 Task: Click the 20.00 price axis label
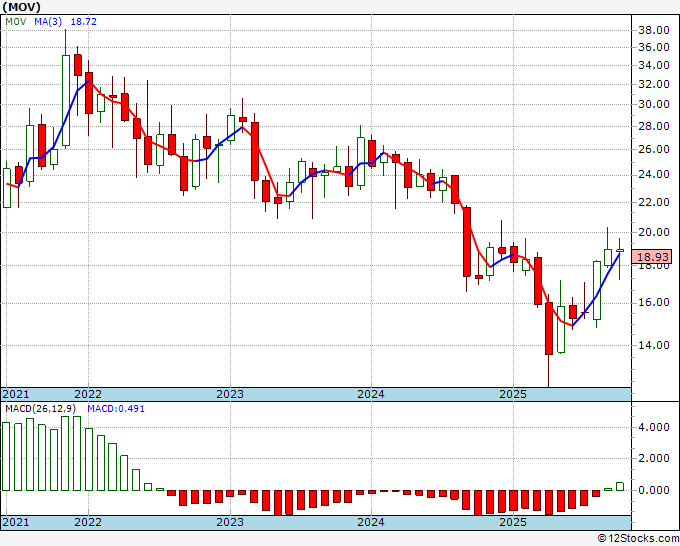654,232
